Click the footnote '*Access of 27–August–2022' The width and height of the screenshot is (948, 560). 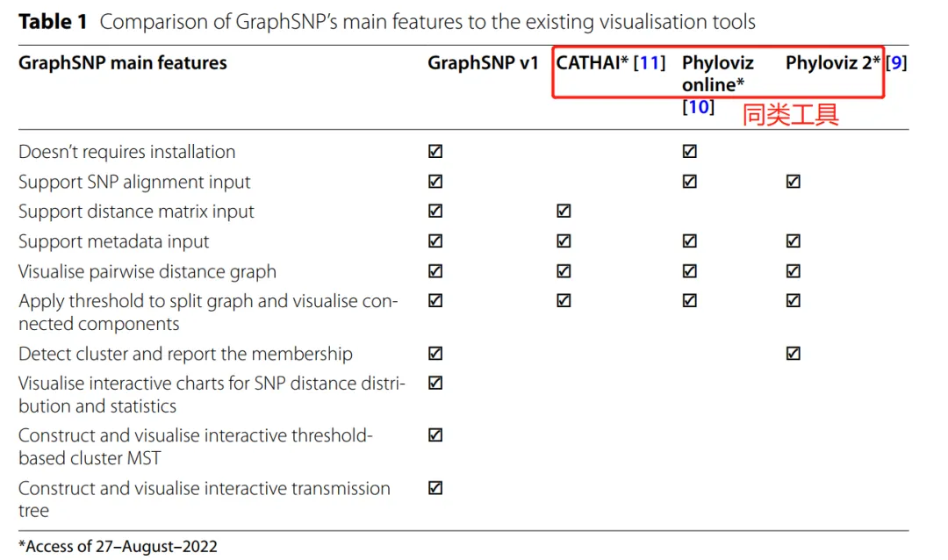(118, 547)
